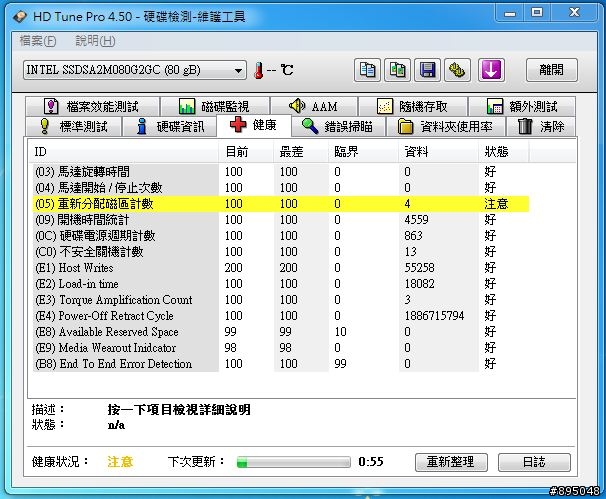Select the highlighted (05) 重新分配磁區計數 row
Image resolution: width=606 pixels, height=499 pixels.
[x=281, y=204]
